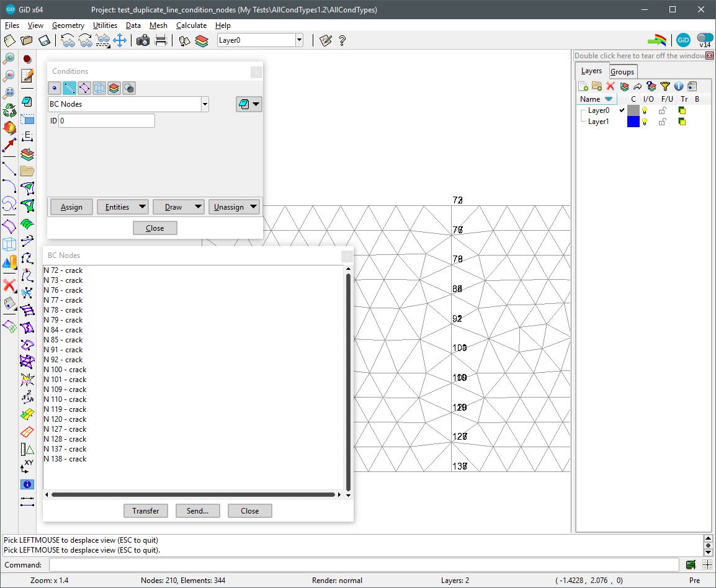Toggle the Layer1 lock icon
Image resolution: width=716 pixels, height=588 pixels.
pos(663,122)
